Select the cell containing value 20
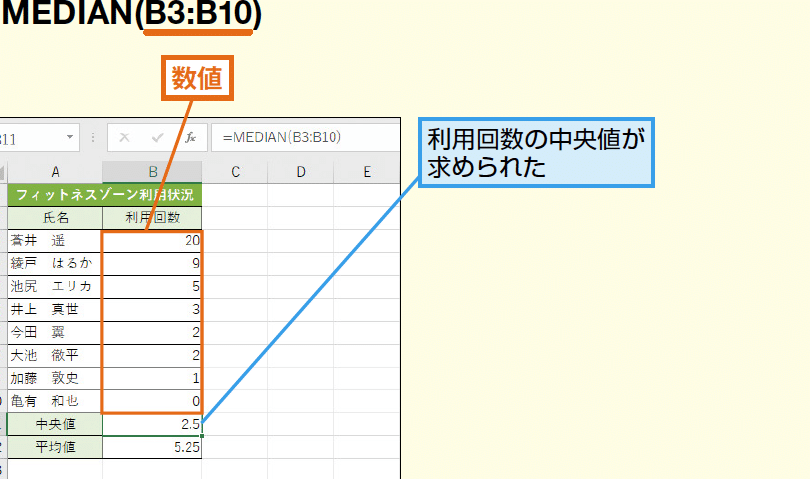Screen dimensions: 810x479 coord(152,241)
